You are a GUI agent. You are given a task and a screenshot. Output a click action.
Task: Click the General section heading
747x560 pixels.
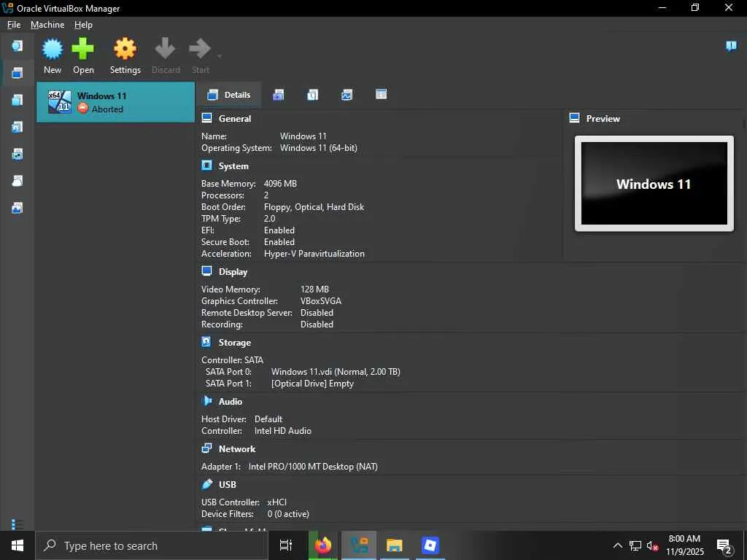click(x=235, y=119)
